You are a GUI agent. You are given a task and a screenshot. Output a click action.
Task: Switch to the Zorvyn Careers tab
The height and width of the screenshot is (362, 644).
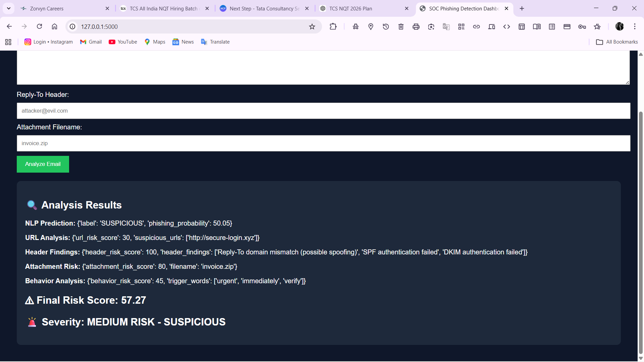tap(47, 8)
